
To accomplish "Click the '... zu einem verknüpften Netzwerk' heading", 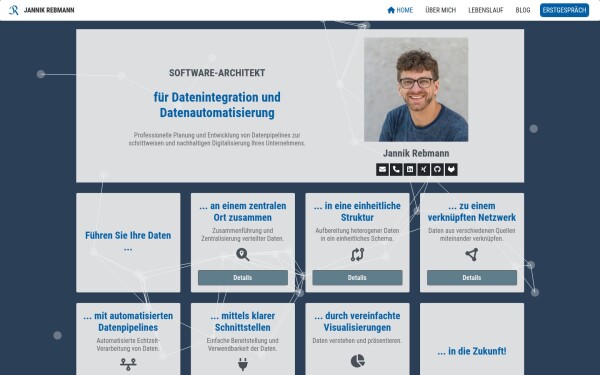I will (x=472, y=212).
